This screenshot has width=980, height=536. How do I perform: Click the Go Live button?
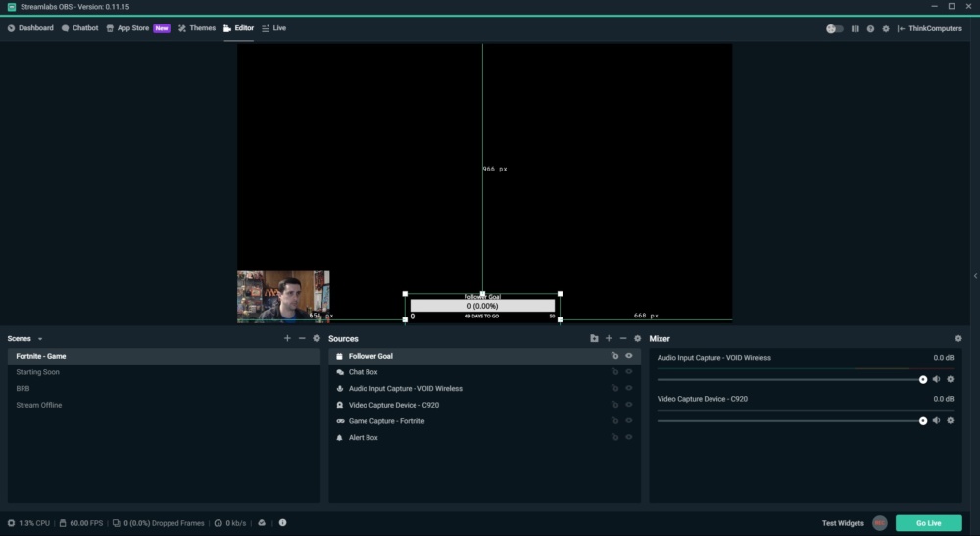coord(929,523)
